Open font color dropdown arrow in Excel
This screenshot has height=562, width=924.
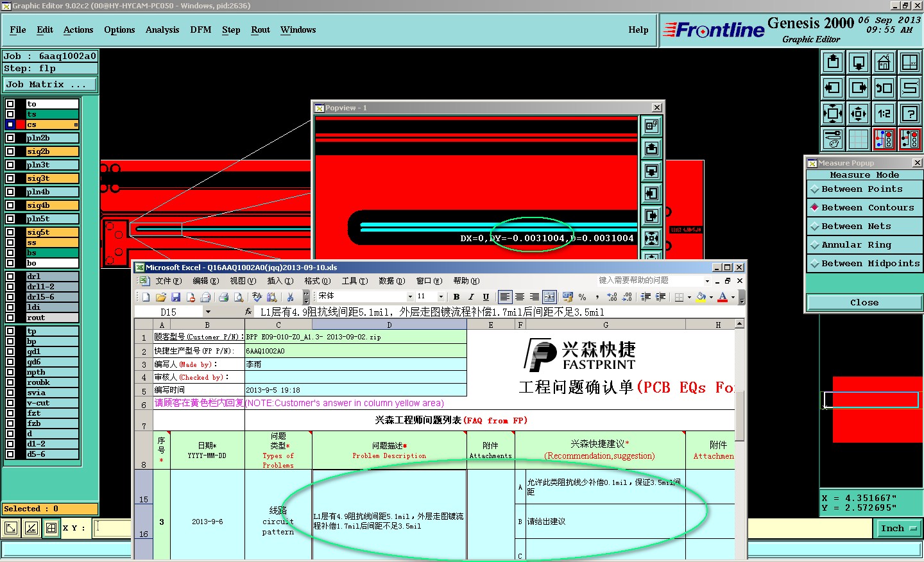(x=733, y=297)
